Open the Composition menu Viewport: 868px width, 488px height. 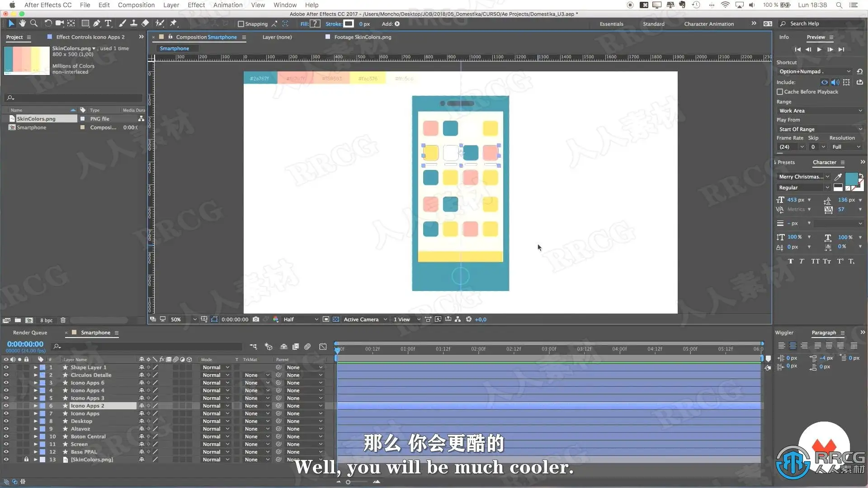[136, 5]
